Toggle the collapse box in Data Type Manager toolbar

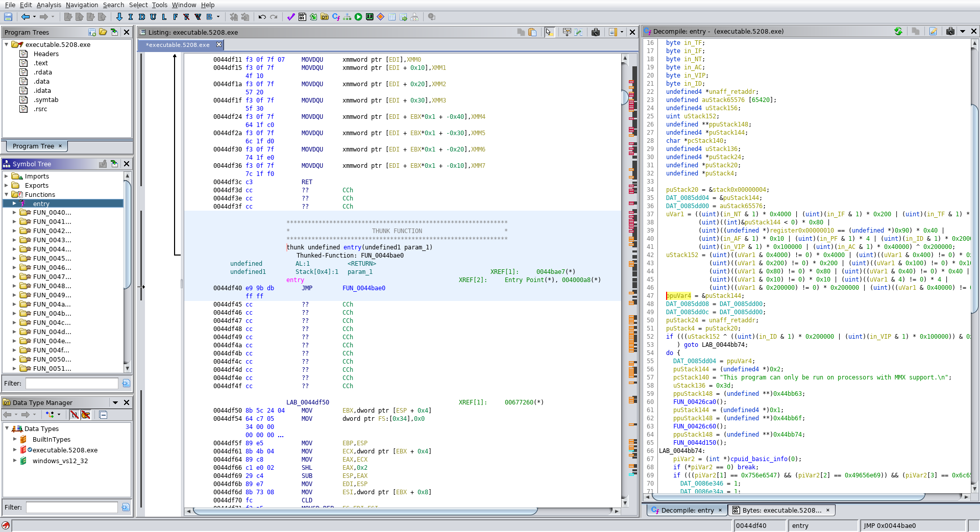coord(103,415)
